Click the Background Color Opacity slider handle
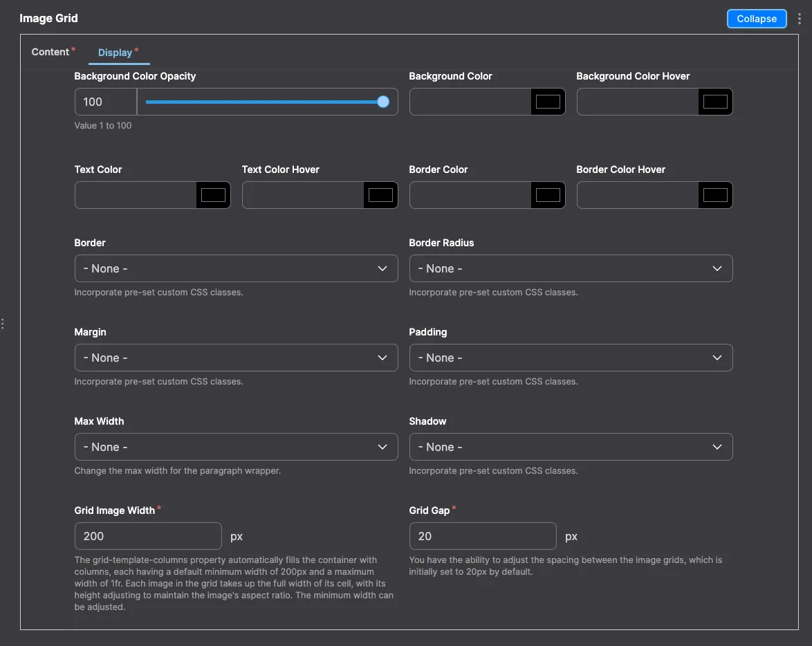This screenshot has width=812, height=646. point(383,102)
